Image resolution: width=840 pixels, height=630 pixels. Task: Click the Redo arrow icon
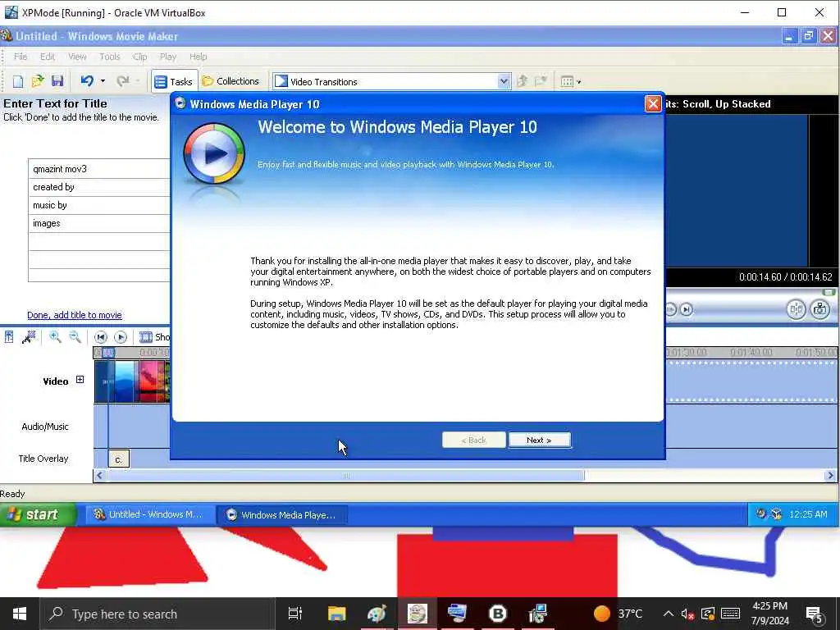123,81
